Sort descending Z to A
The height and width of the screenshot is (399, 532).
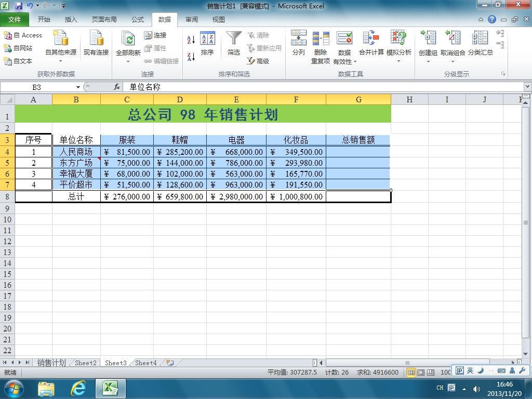[x=191, y=57]
